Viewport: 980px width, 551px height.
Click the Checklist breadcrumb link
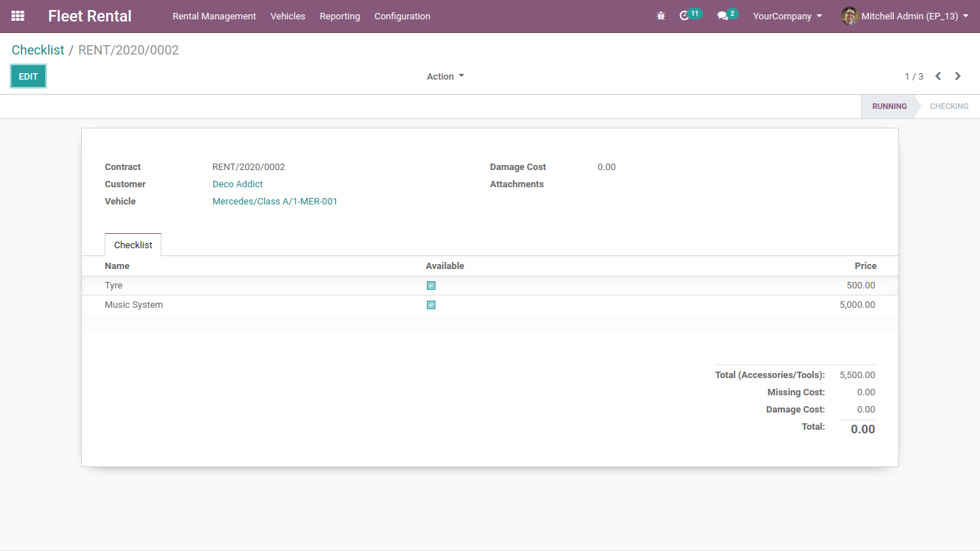point(37,50)
